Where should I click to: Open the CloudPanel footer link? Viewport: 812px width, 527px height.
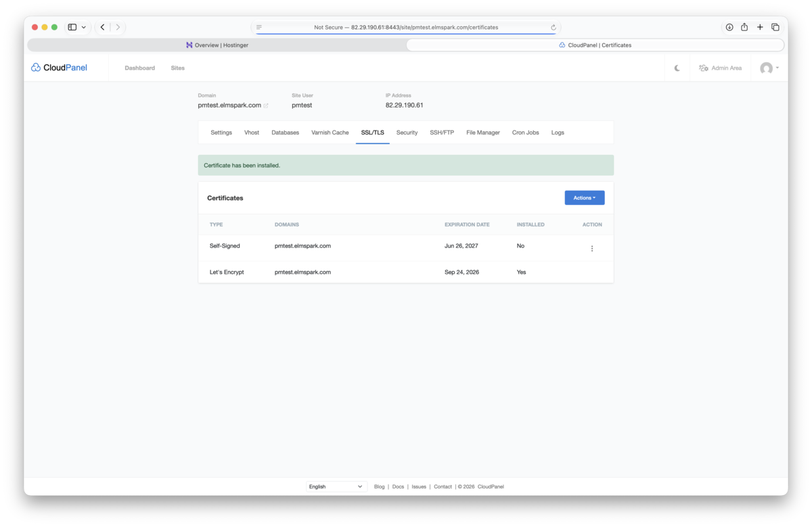click(491, 486)
